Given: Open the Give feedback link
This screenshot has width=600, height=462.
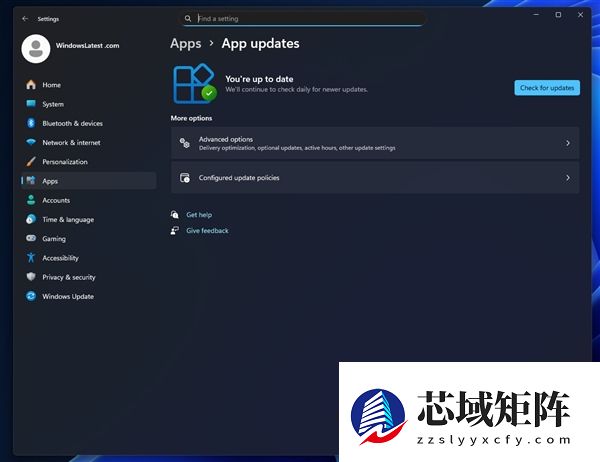Looking at the screenshot, I should click(207, 230).
